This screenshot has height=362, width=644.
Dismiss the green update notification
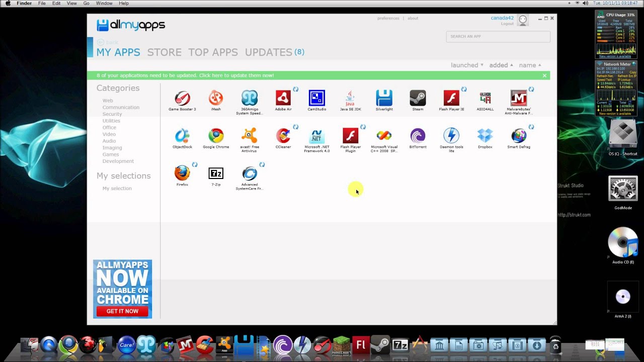coord(544,75)
